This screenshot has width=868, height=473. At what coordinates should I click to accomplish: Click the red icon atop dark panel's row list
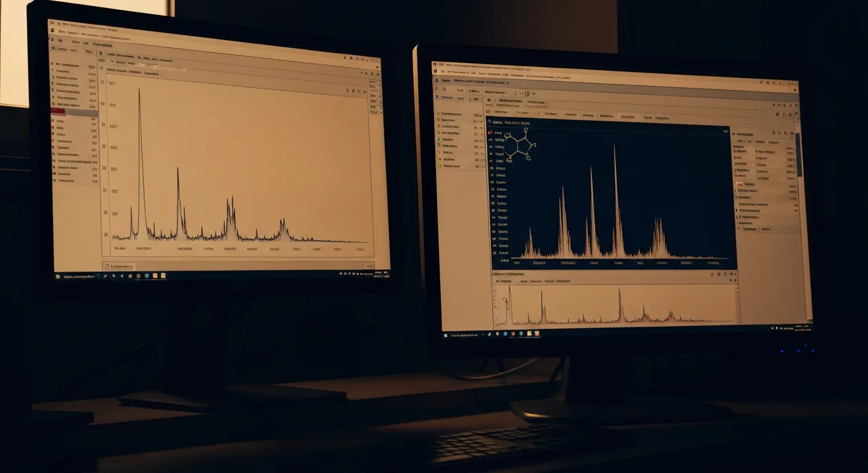tap(491, 132)
